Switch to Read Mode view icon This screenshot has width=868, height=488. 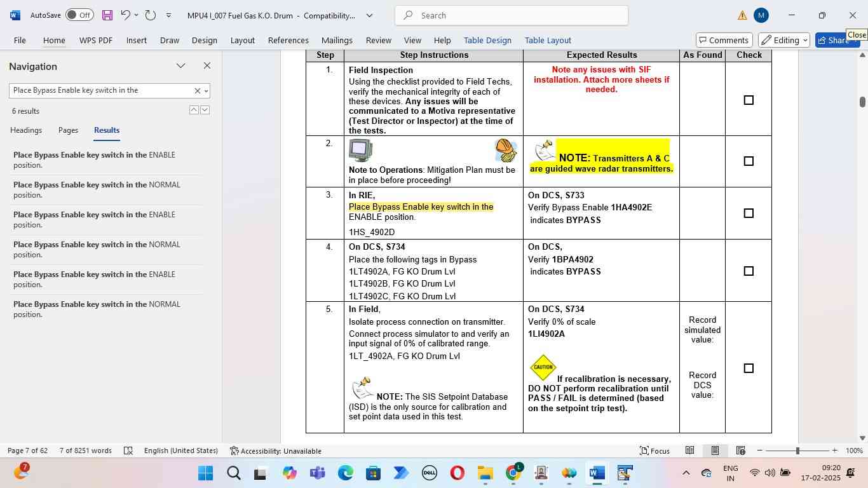point(689,451)
